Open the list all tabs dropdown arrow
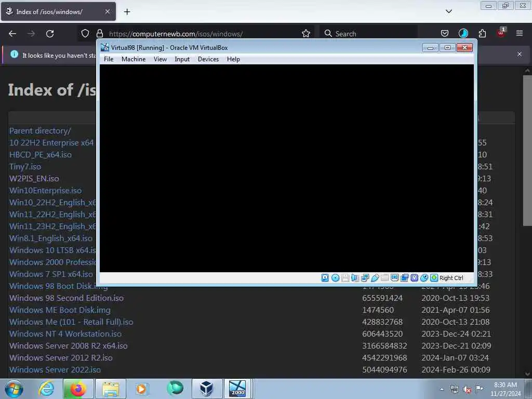Viewport: 532px width, 399px height. point(449,11)
